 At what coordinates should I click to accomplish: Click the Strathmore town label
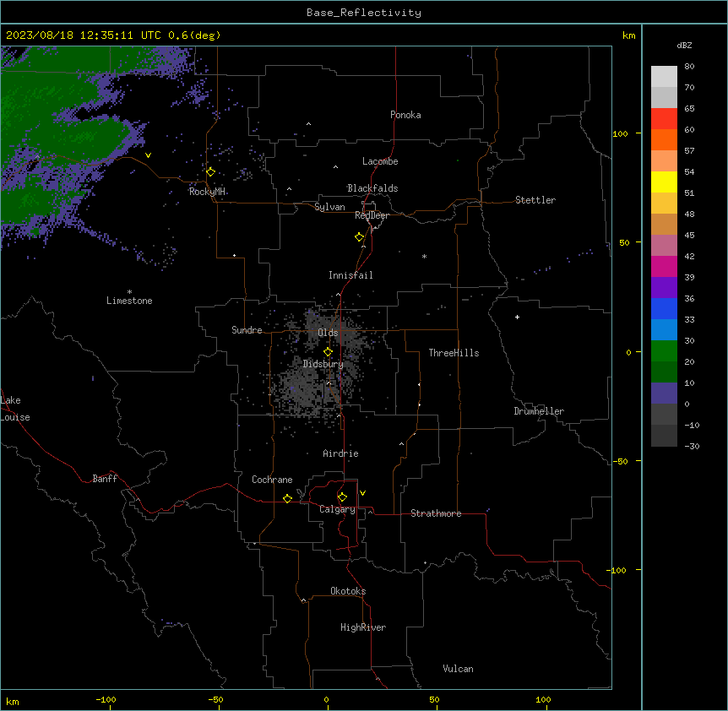click(x=436, y=513)
